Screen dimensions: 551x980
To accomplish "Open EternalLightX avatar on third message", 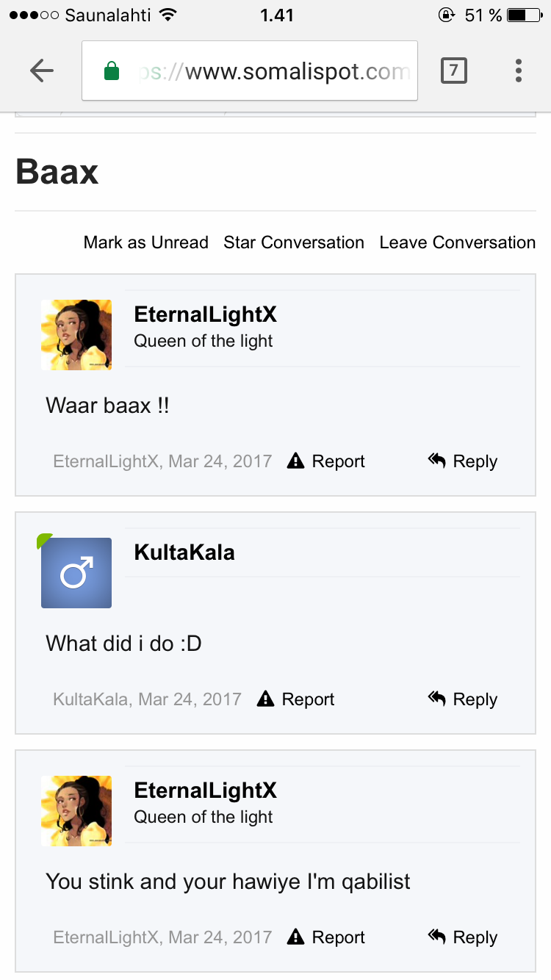I will pyautogui.click(x=76, y=811).
